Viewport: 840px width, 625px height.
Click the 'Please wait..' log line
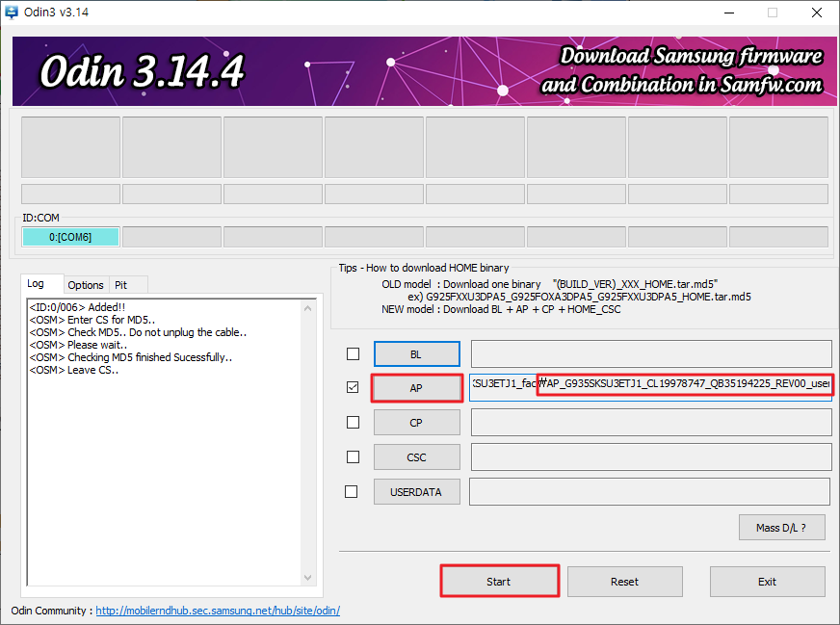tap(78, 345)
